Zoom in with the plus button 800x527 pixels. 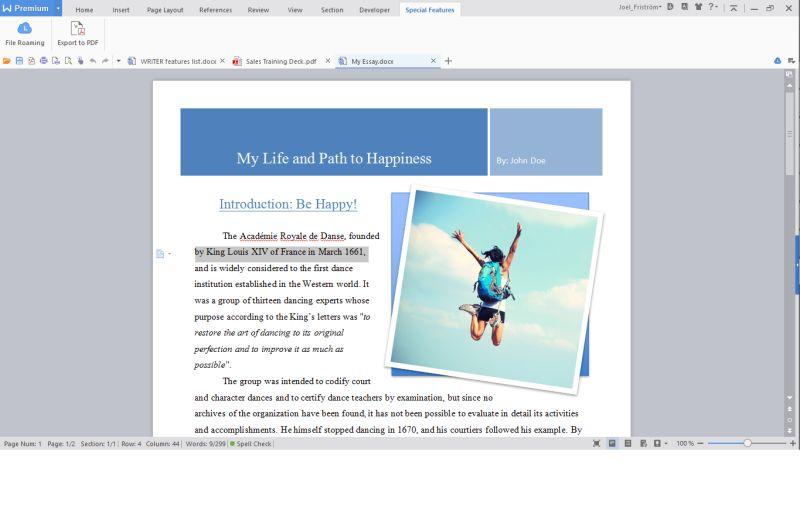[x=793, y=444]
